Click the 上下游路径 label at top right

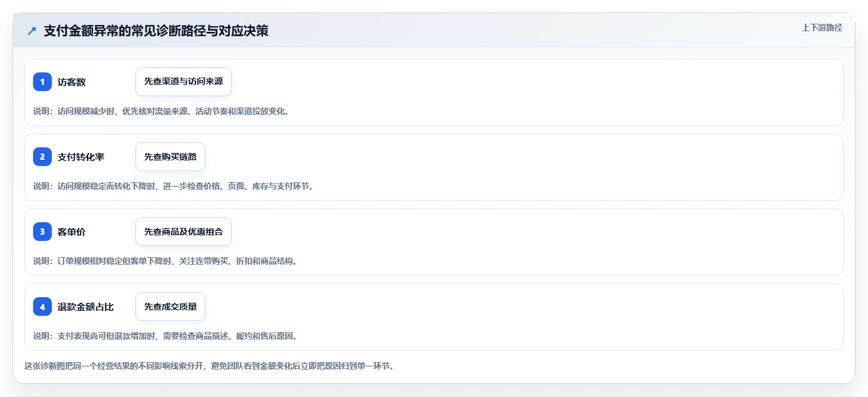822,27
